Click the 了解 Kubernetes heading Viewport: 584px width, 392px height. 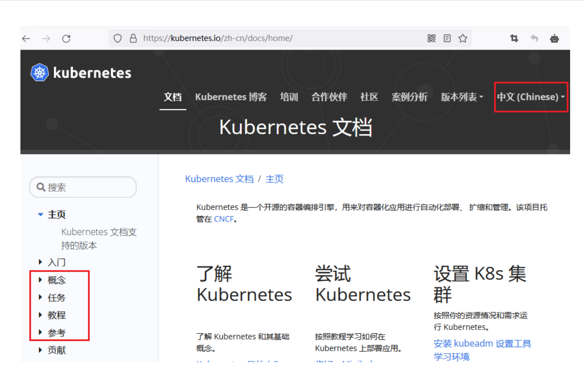tap(244, 284)
